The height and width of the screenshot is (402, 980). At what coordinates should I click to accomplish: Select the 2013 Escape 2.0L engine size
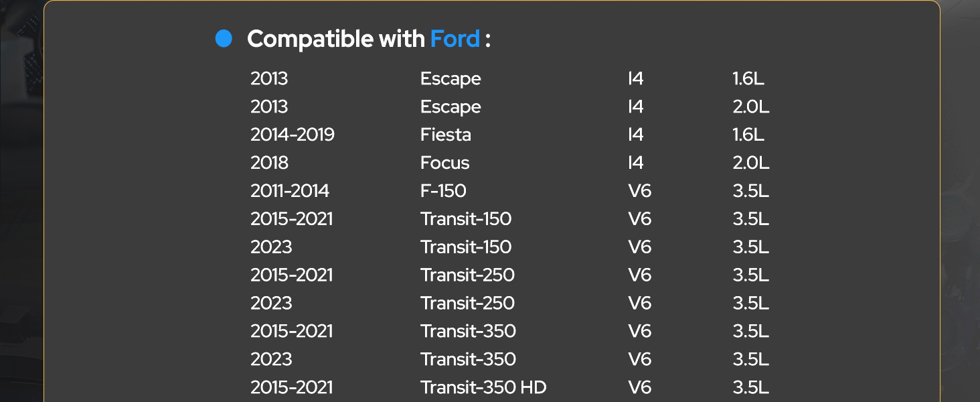[751, 107]
